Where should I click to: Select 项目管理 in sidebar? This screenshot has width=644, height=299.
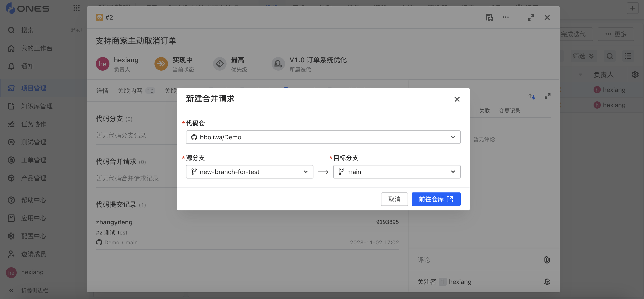tap(34, 88)
